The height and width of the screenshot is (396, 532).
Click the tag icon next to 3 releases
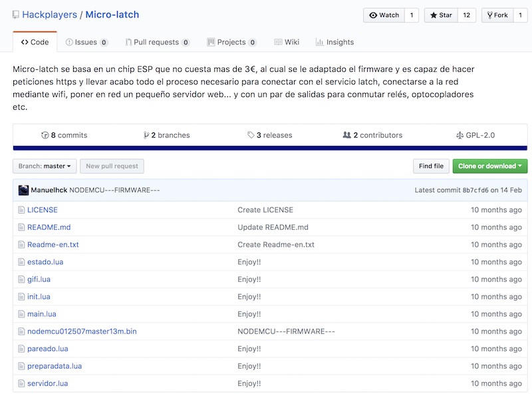click(251, 135)
